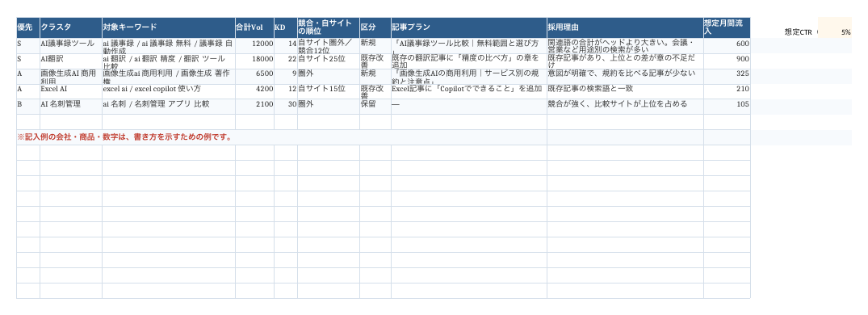
Task: Click the 12000 volume cell
Action: click(x=254, y=46)
